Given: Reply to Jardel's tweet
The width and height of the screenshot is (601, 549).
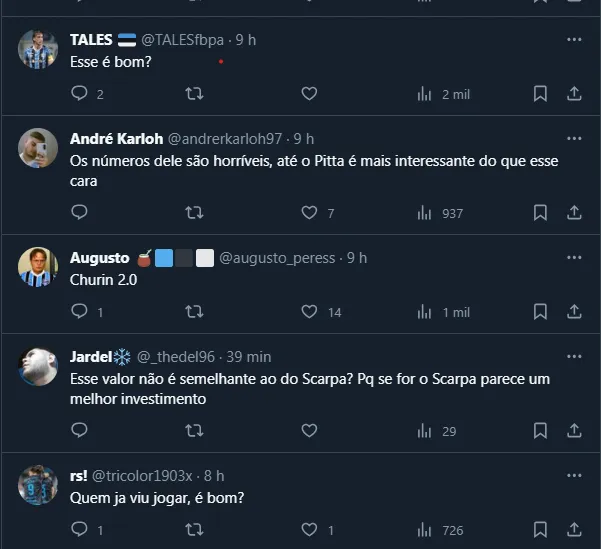Looking at the screenshot, I should pos(81,431).
